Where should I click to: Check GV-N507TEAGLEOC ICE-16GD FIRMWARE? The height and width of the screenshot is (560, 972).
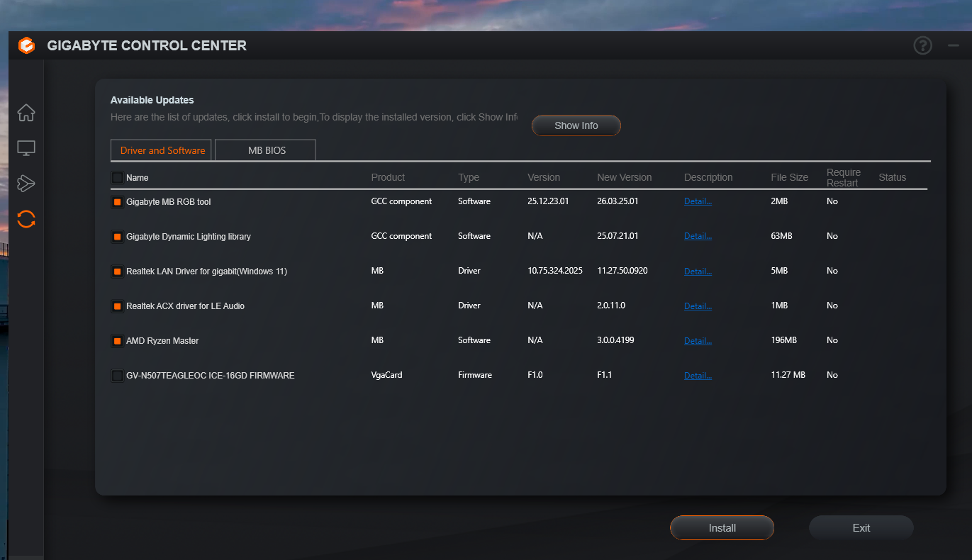tap(117, 376)
